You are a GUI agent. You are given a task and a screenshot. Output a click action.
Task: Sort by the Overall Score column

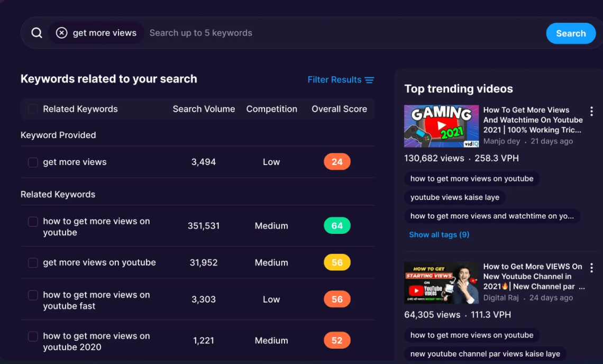point(339,109)
